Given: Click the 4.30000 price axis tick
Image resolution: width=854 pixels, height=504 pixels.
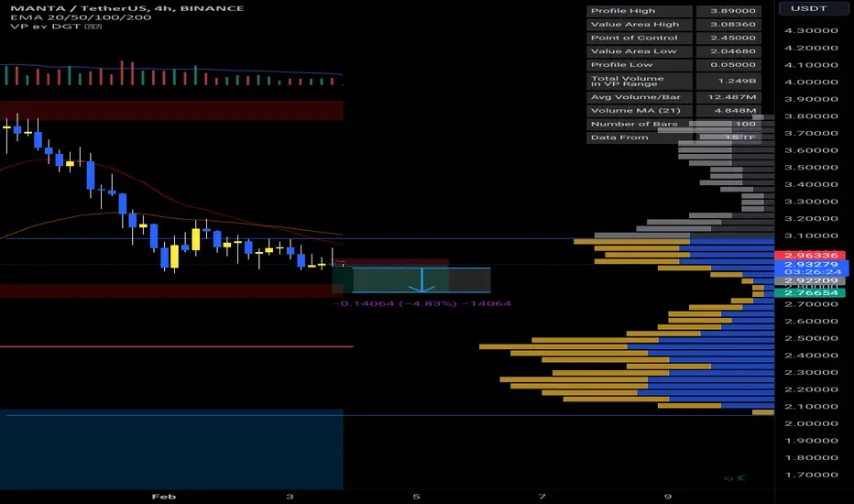Looking at the screenshot, I should click(x=811, y=30).
